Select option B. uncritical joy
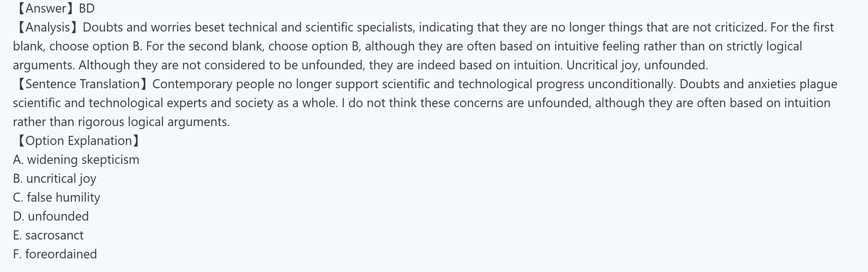The image size is (868, 272). pyautogui.click(x=55, y=178)
